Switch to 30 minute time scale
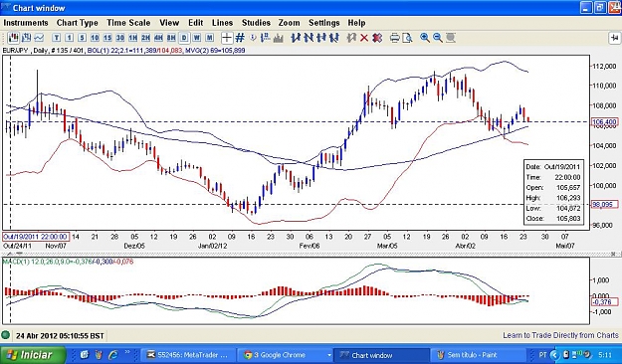Screen dimensions: 622x364 [120, 38]
